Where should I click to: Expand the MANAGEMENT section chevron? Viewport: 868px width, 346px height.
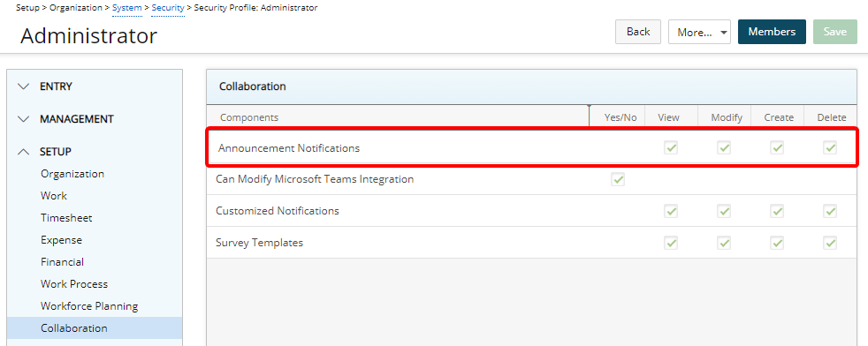click(23, 119)
